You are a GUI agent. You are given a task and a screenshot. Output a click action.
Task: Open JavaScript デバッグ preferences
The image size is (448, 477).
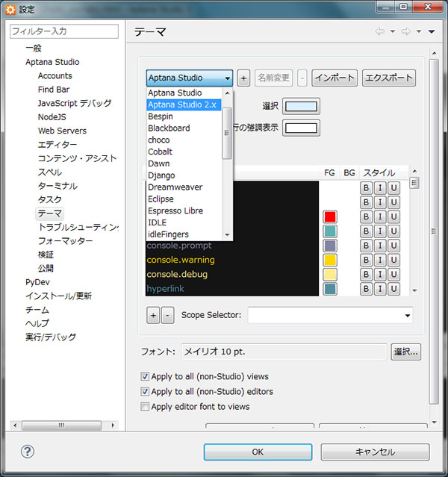[75, 103]
